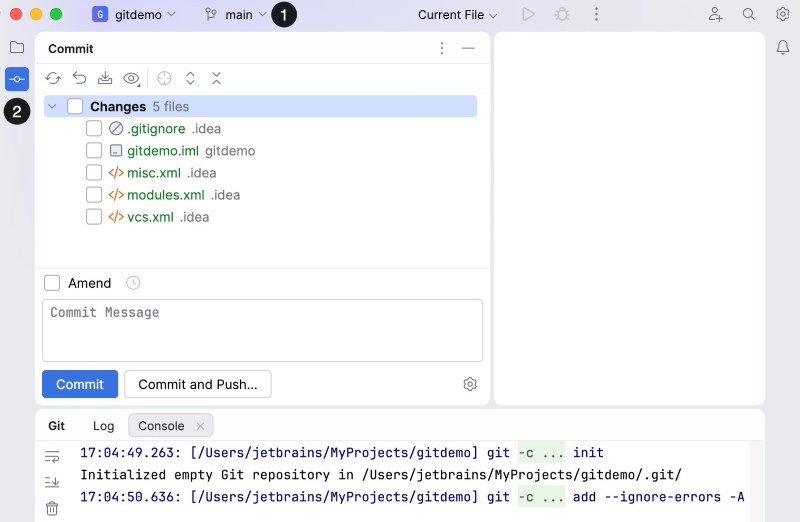Switch to the Log tab
Image resolution: width=800 pixels, height=522 pixels.
[104, 426]
